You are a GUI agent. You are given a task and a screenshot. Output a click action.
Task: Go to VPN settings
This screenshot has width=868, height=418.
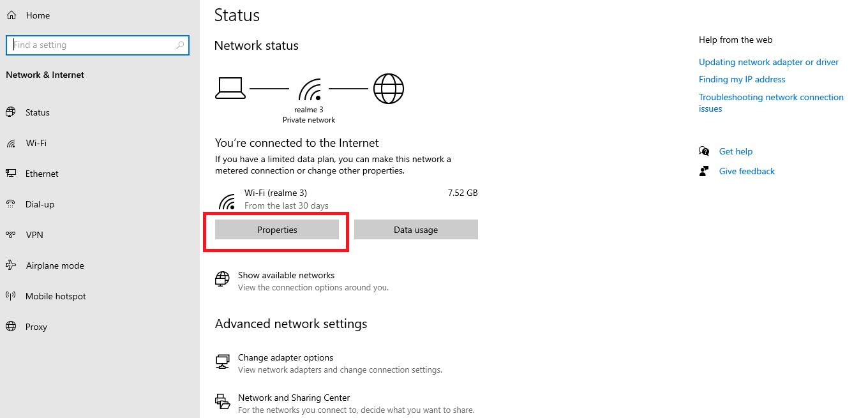[34, 235]
